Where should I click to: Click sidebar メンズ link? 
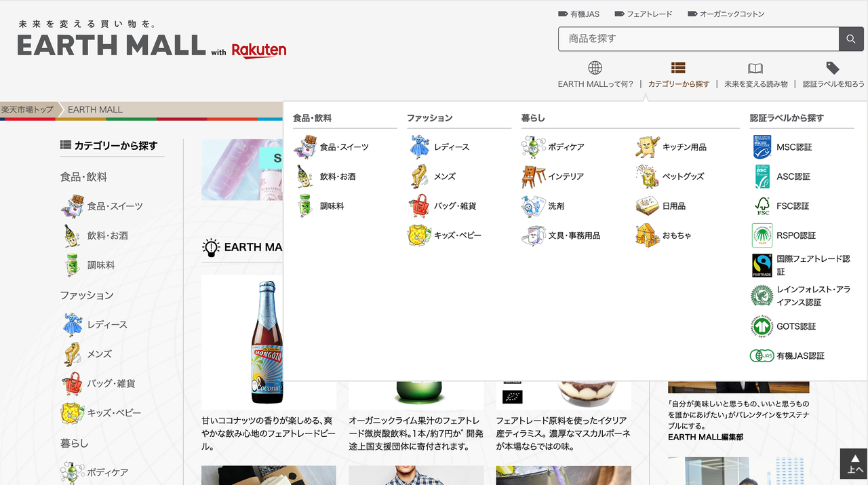100,354
